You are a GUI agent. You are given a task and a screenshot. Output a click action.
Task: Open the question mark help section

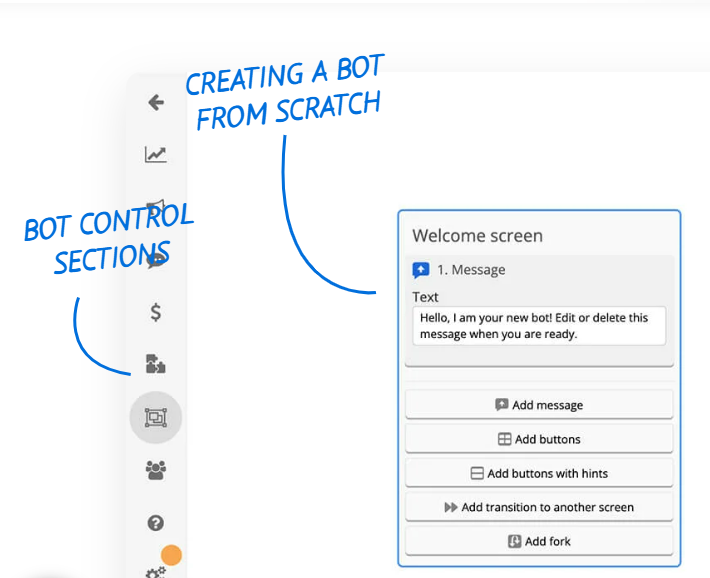point(156,523)
